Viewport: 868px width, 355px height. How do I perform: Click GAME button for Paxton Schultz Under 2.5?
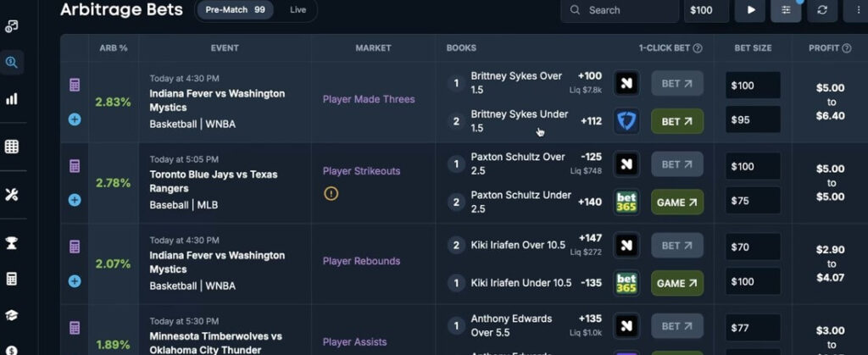(x=676, y=202)
